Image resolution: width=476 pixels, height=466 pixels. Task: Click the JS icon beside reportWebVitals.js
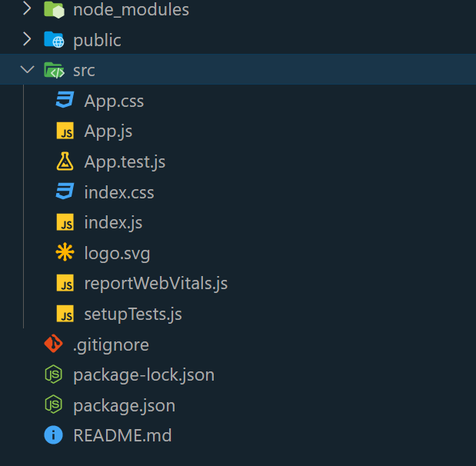coord(65,283)
